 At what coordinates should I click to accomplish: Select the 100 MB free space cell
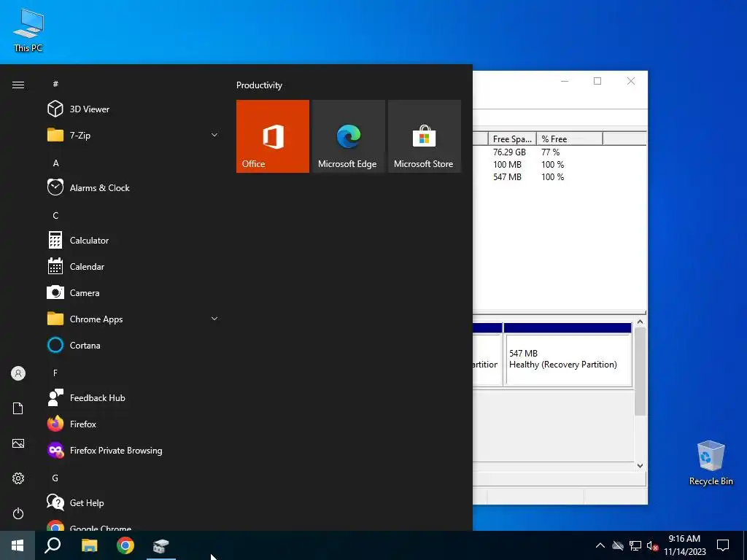pyautogui.click(x=508, y=164)
